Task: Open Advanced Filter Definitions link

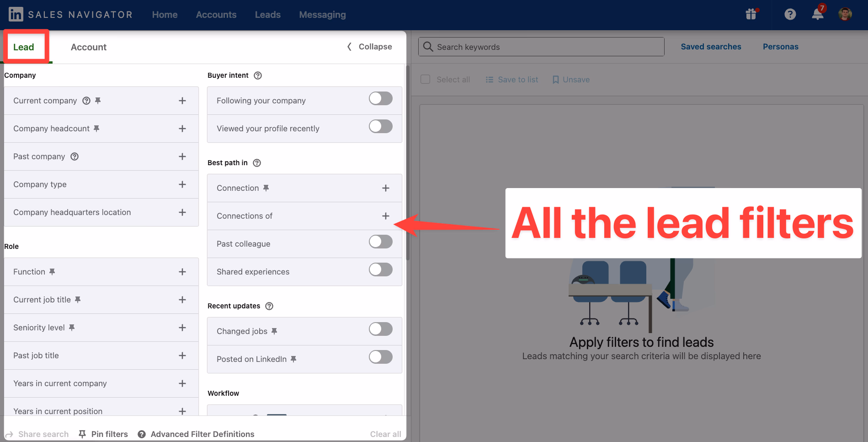Action: [x=202, y=434]
